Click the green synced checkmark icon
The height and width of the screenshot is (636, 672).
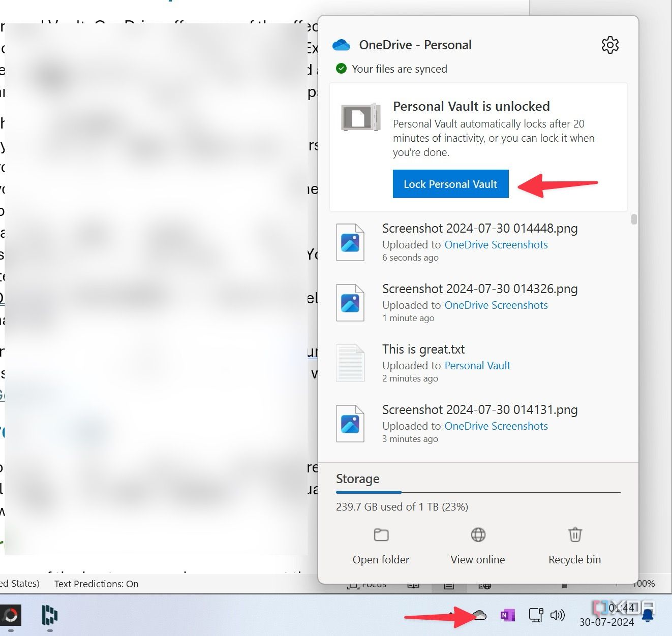(341, 68)
